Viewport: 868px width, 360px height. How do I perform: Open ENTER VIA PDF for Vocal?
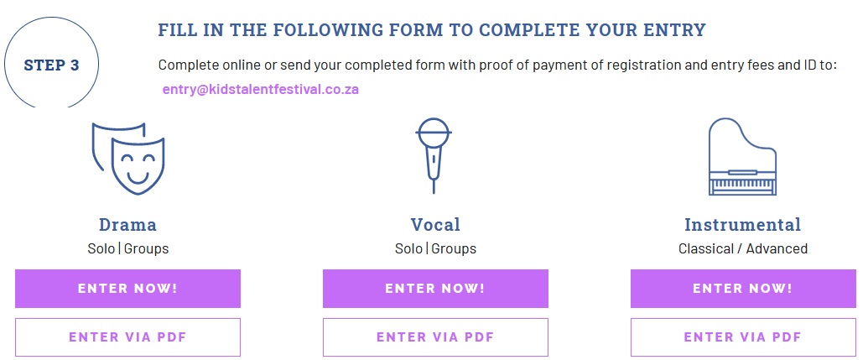435,337
